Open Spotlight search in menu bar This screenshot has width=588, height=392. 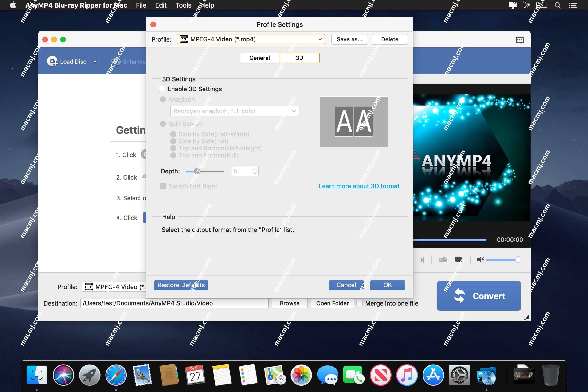click(x=558, y=5)
